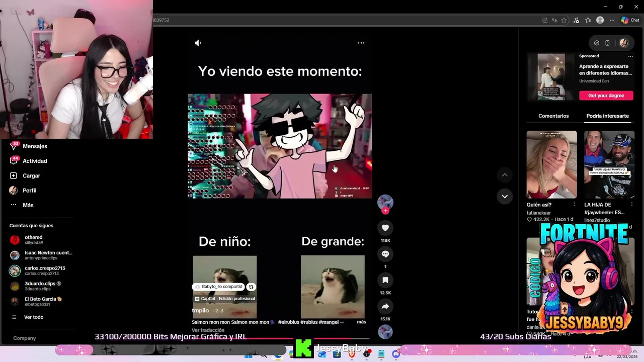The width and height of the screenshot is (644, 362).
Task: Add this page to browser favorites
Action: click(x=564, y=20)
